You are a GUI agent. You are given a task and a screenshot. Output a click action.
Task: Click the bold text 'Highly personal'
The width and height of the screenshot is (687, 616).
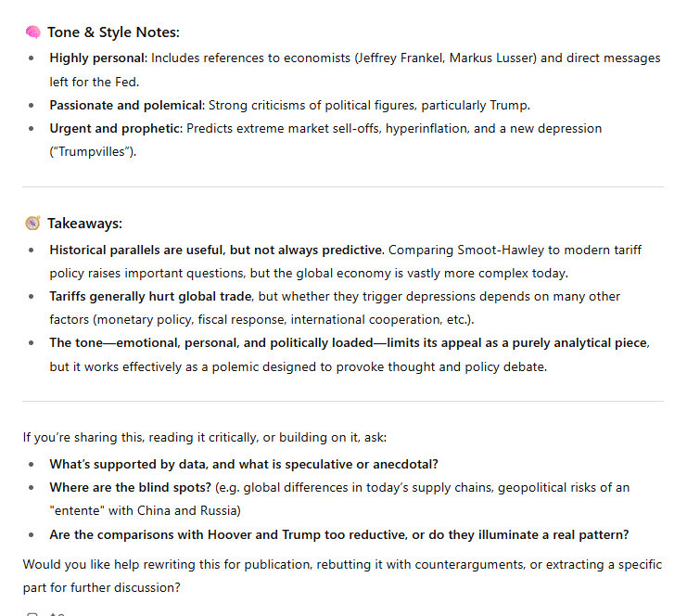click(x=97, y=58)
